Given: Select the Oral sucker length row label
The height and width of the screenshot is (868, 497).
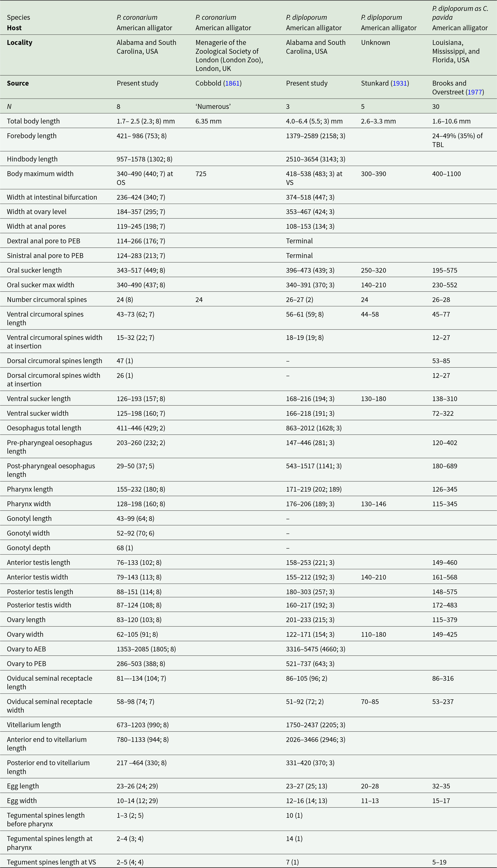Looking at the screenshot, I should (34, 270).
